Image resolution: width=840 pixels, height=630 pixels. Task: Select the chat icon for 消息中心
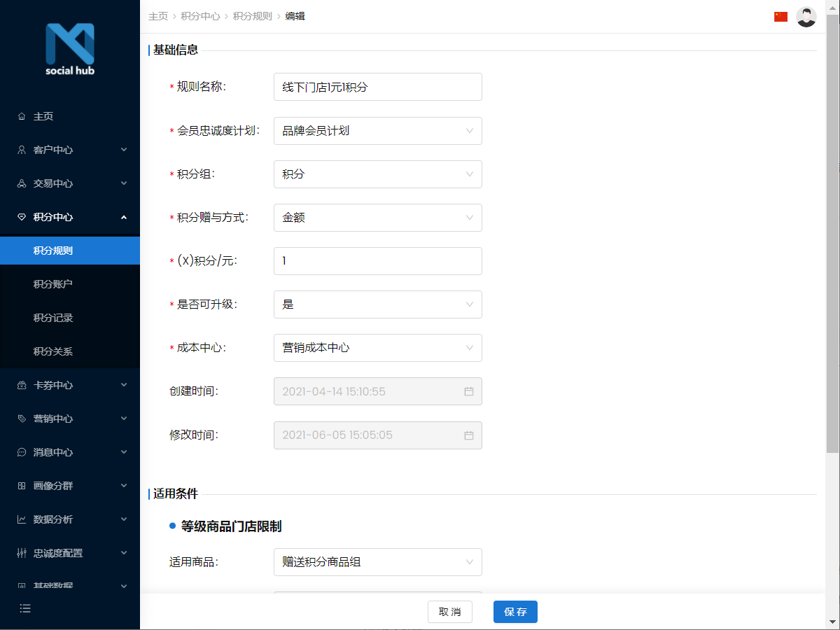click(x=22, y=451)
